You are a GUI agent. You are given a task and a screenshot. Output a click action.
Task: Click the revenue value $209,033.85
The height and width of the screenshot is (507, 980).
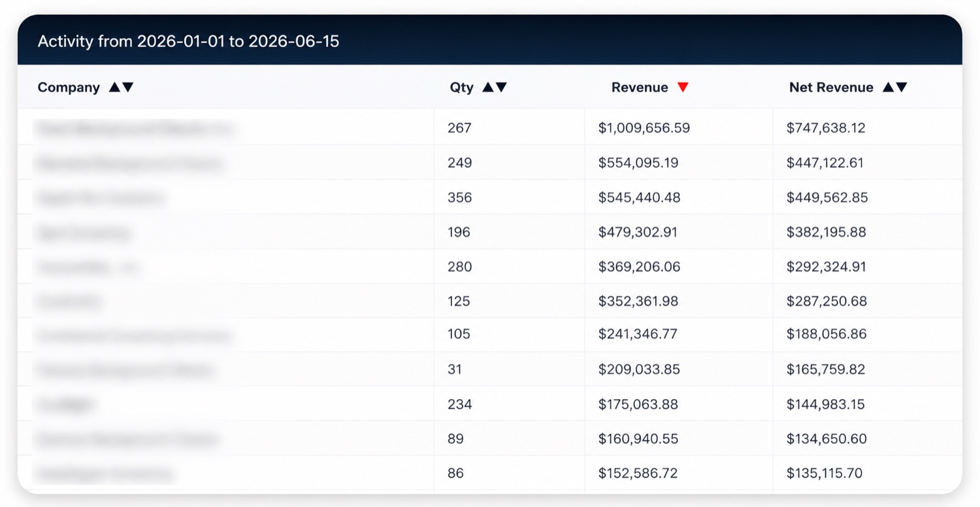639,369
